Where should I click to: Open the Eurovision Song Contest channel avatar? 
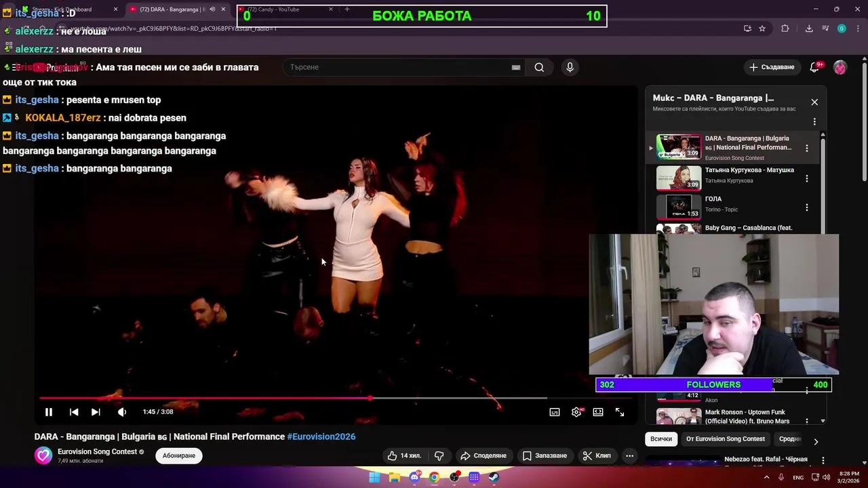(x=43, y=455)
